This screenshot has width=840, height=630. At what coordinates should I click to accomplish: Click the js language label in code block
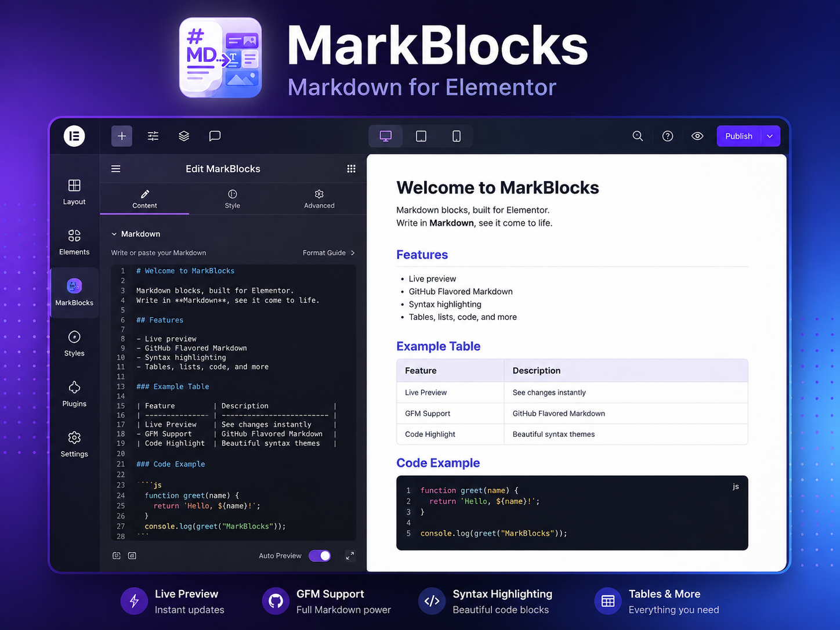(x=736, y=487)
